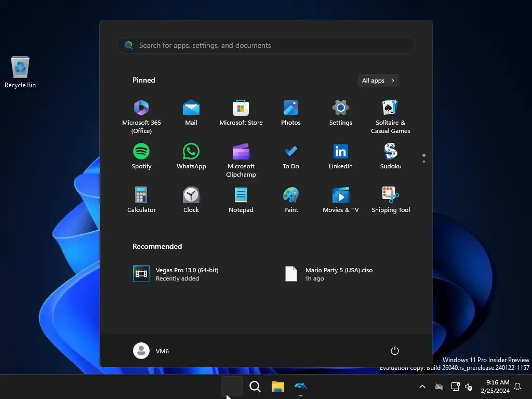Go to next page of pinned apps
The image size is (532, 399).
(424, 162)
